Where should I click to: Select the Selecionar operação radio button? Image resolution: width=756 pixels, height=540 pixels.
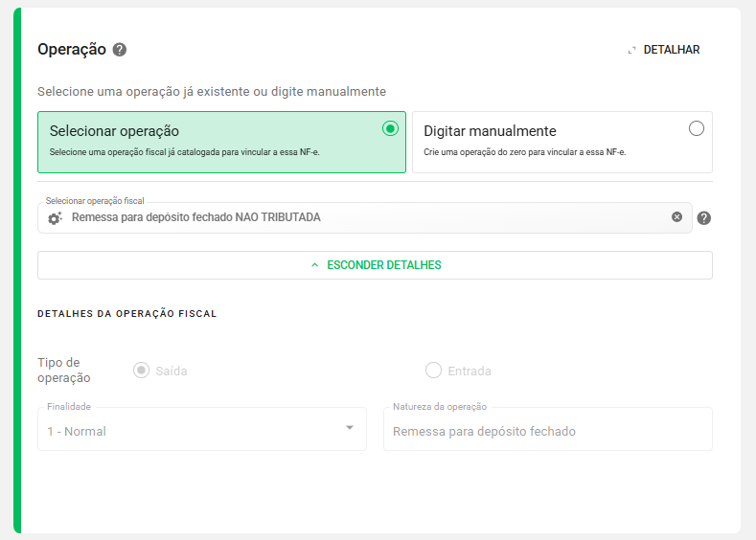pyautogui.click(x=390, y=128)
